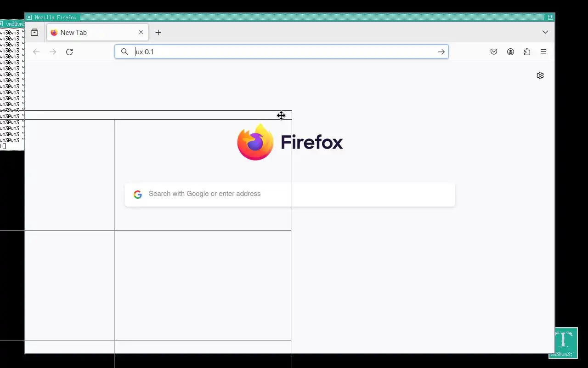Viewport: 588px width, 368px height.
Task: Click the Firefox logo on the page
Action: (290, 142)
